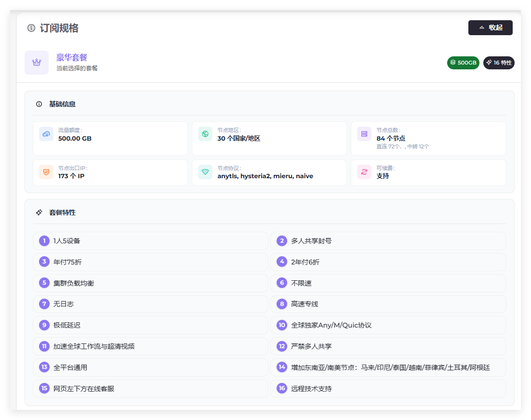Open the 豪华套餐 plan title link

(x=71, y=57)
